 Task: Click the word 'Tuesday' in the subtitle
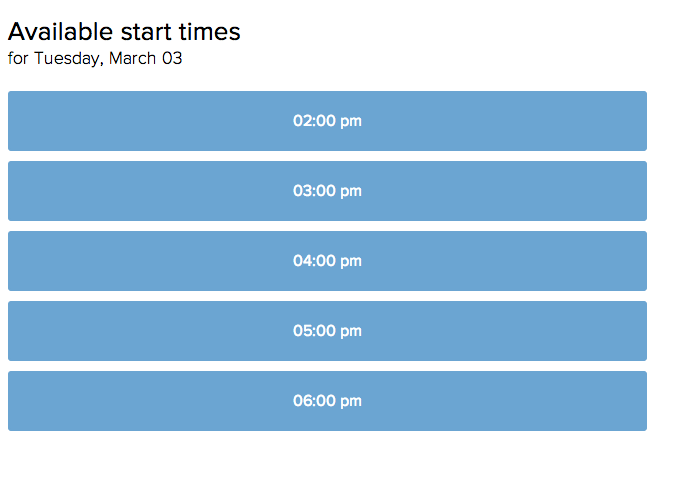[68, 58]
